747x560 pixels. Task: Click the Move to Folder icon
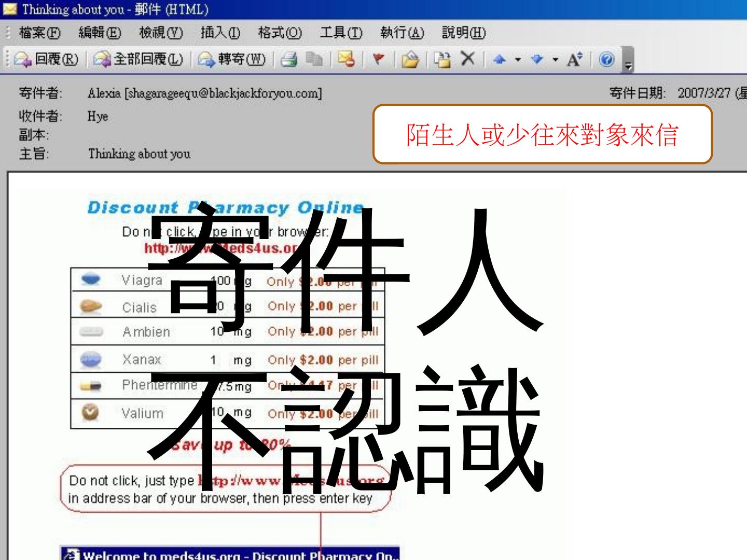pyautogui.click(x=410, y=60)
